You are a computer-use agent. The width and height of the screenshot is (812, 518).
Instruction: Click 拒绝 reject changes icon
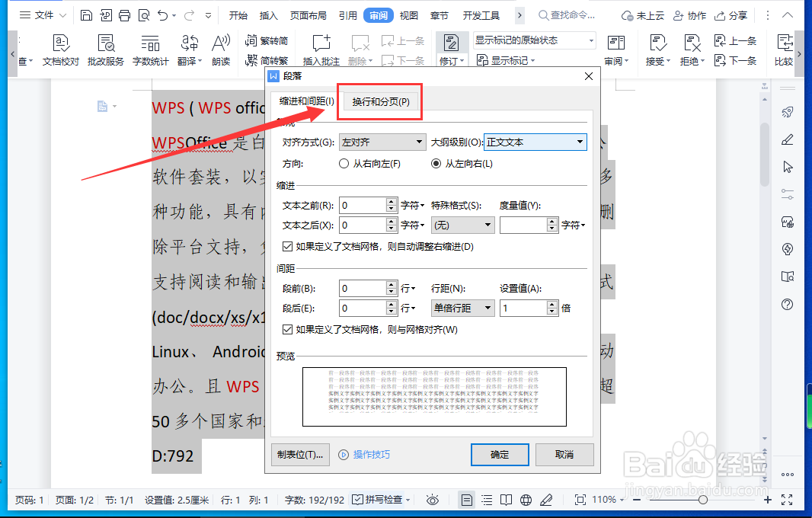692,43
